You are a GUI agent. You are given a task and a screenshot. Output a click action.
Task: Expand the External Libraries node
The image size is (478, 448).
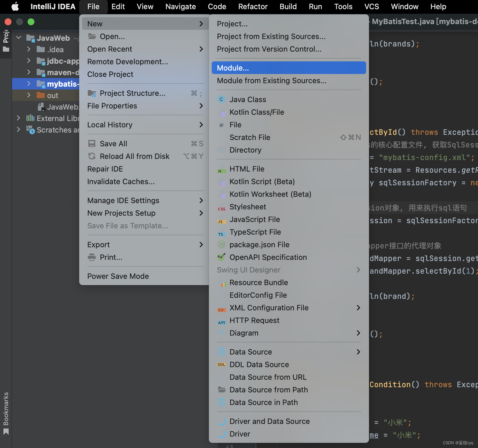tap(18, 118)
